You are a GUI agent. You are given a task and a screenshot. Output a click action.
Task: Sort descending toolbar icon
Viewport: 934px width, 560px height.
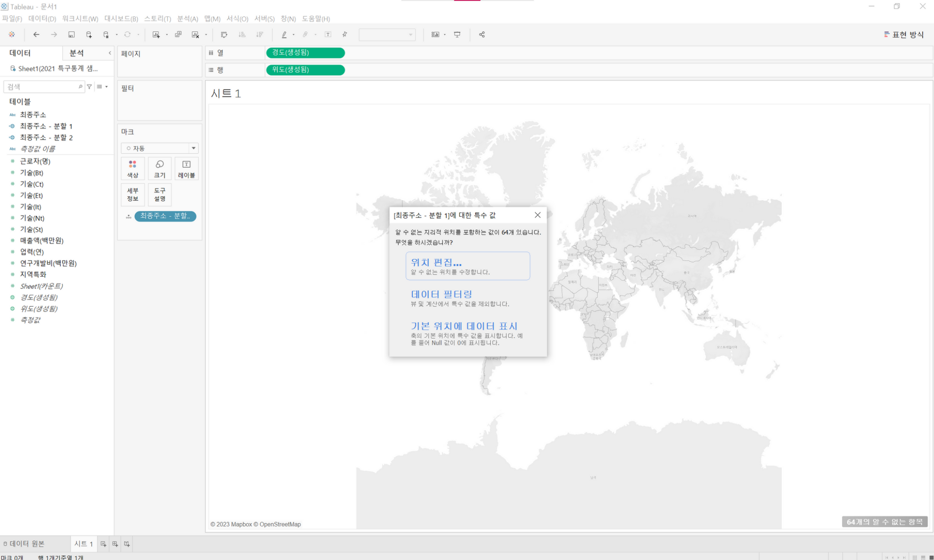260,35
